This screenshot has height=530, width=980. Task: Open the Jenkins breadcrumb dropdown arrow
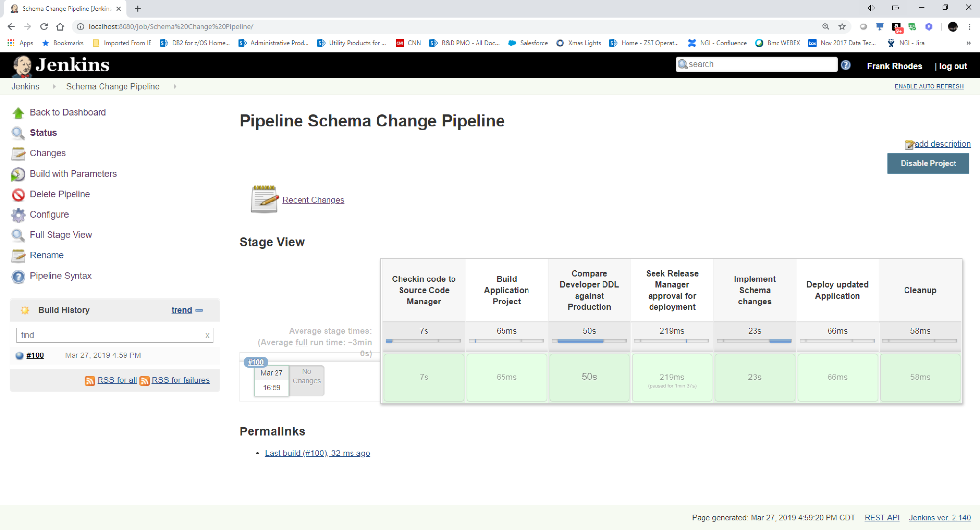pos(54,86)
